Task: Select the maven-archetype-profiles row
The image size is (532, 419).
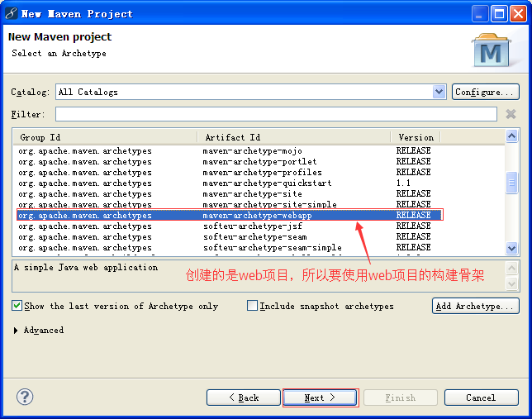Action: point(230,173)
